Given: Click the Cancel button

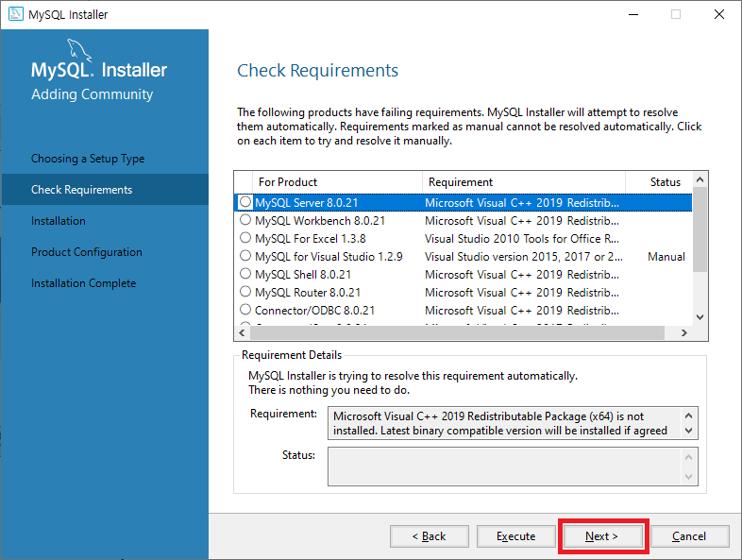Looking at the screenshot, I should (x=689, y=536).
